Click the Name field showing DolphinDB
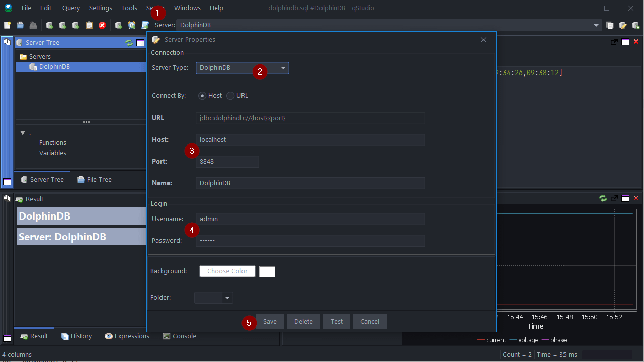The height and width of the screenshot is (362, 644). pyautogui.click(x=310, y=183)
